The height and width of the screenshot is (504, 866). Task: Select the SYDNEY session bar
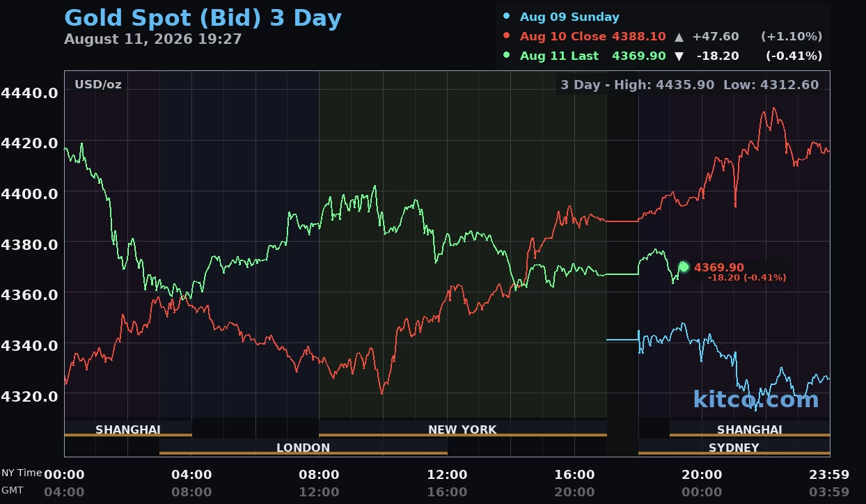[x=734, y=447]
